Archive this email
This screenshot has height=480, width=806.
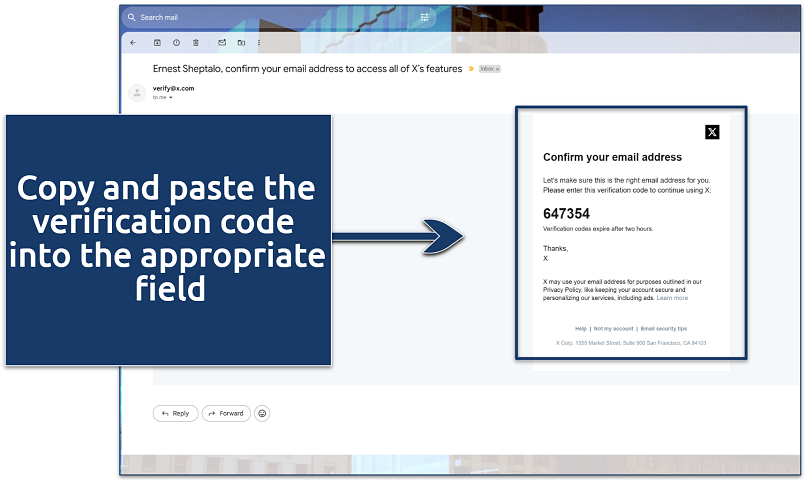pyautogui.click(x=157, y=43)
